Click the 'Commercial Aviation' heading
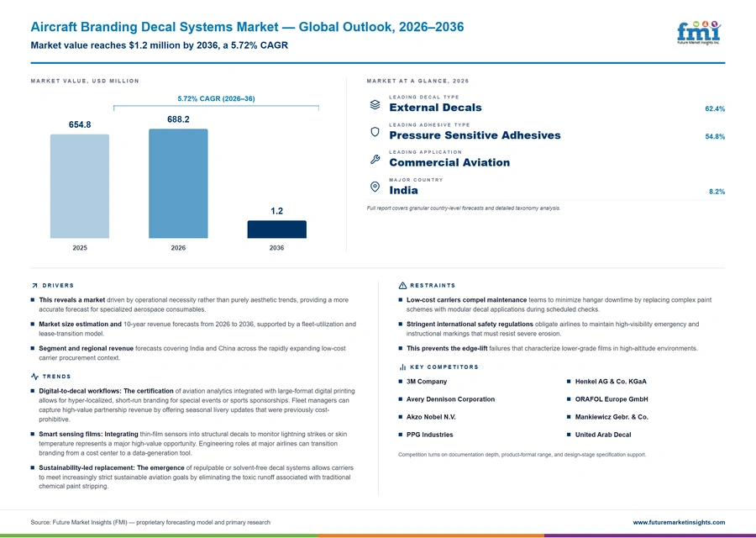 pos(449,162)
